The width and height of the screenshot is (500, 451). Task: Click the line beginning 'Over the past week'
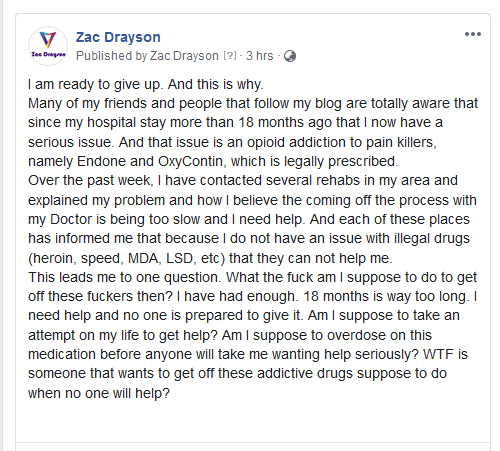tap(243, 180)
